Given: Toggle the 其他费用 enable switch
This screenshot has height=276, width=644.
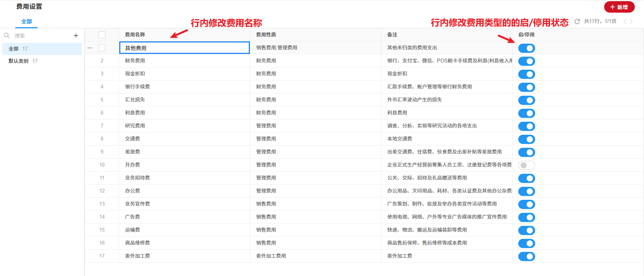Looking at the screenshot, I should 527,48.
